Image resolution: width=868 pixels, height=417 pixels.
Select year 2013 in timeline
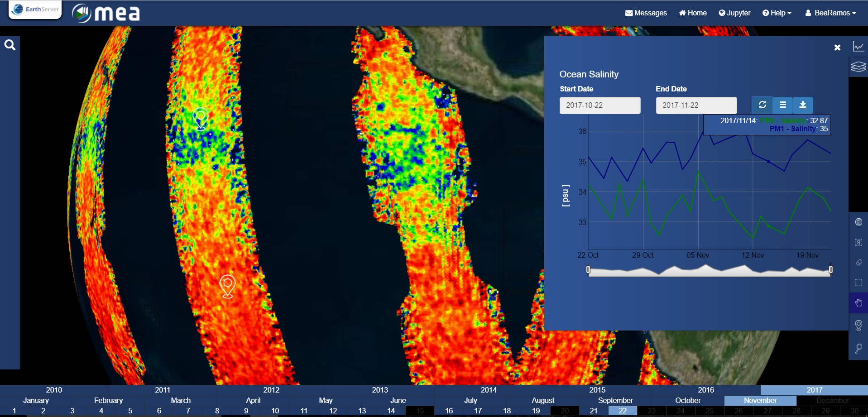point(380,390)
